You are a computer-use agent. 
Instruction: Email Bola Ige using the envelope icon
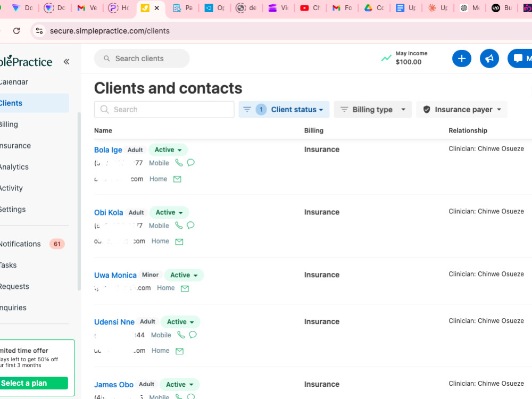point(177,179)
